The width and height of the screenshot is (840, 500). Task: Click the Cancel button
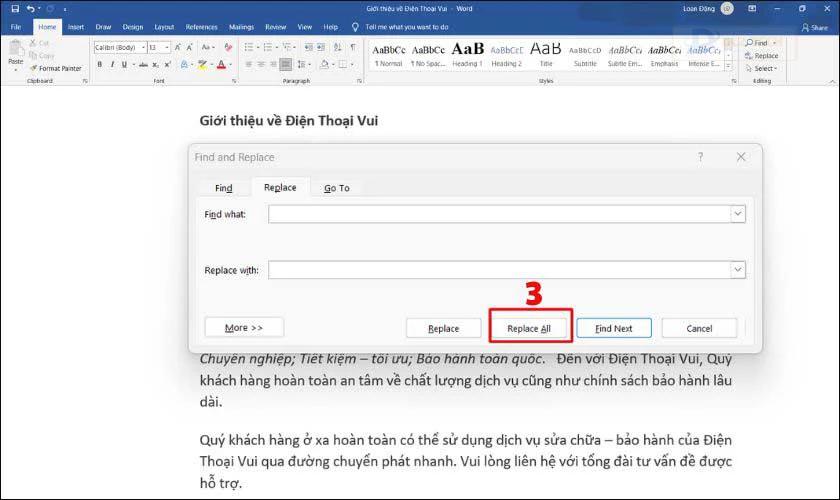click(699, 329)
